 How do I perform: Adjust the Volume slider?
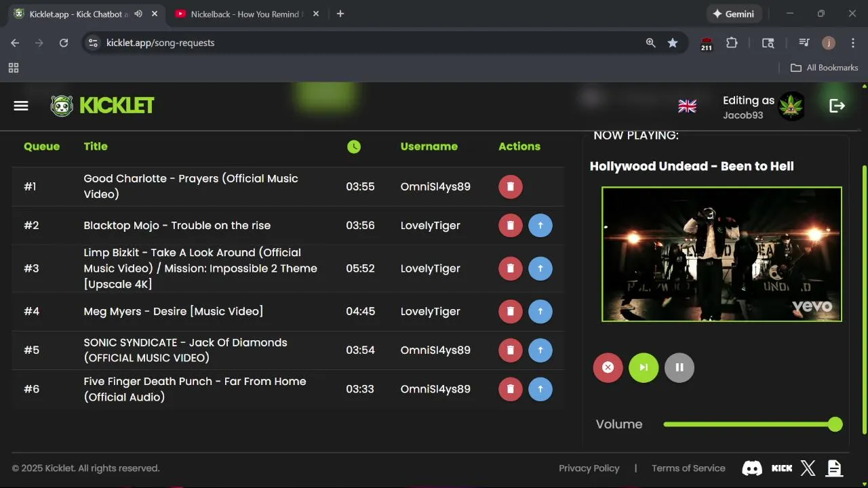tap(753, 424)
